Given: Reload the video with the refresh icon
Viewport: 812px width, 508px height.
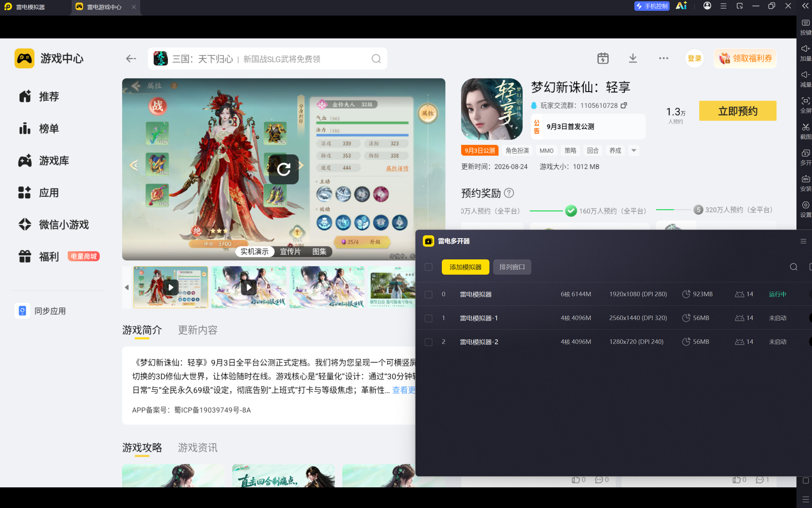Looking at the screenshot, I should pos(284,169).
